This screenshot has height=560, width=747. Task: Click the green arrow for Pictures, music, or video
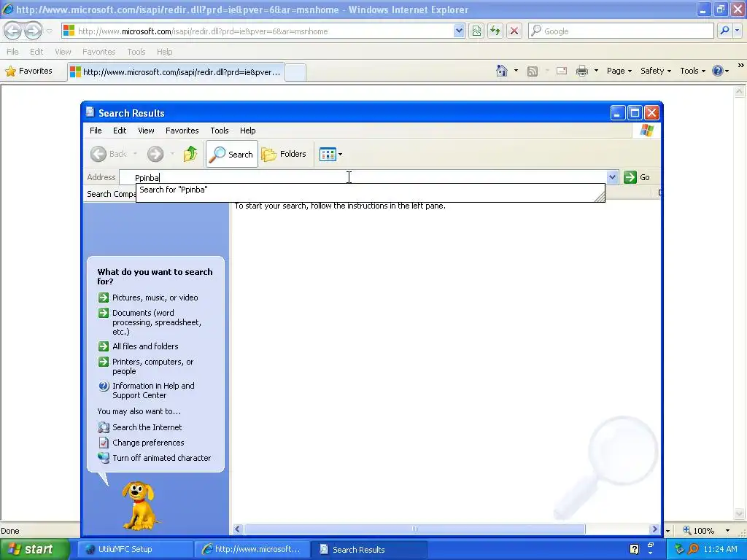(104, 297)
